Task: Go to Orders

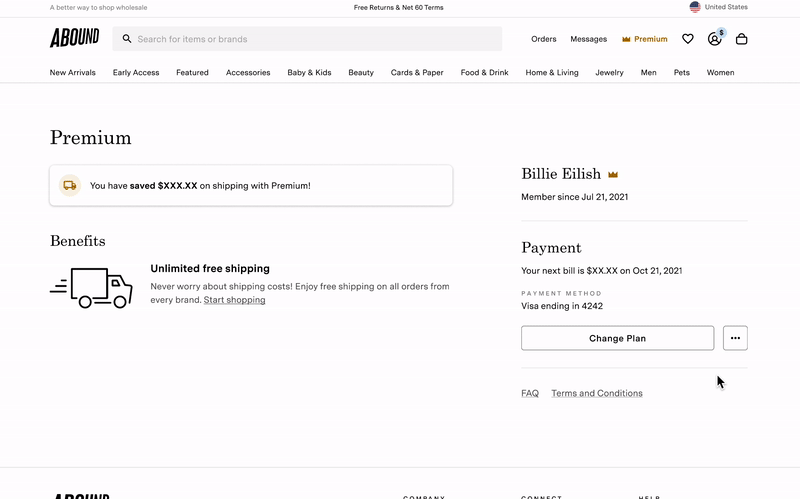Action: 543,39
